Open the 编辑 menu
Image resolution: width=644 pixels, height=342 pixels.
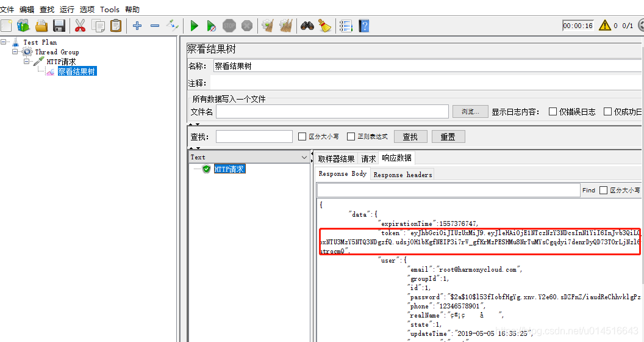[27, 9]
